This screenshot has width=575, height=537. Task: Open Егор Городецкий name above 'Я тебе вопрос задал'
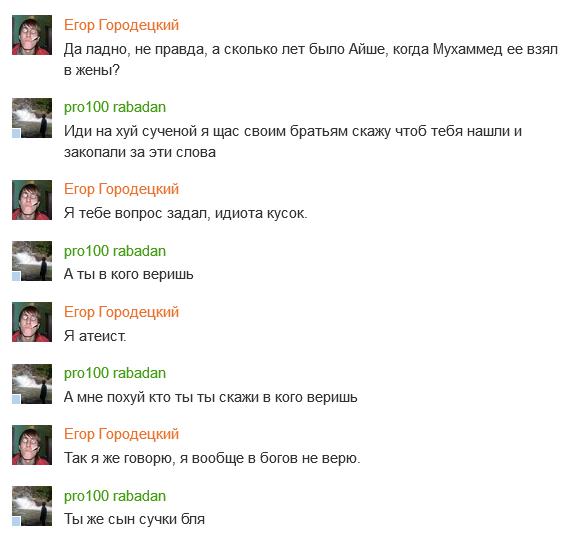[x=121, y=189]
